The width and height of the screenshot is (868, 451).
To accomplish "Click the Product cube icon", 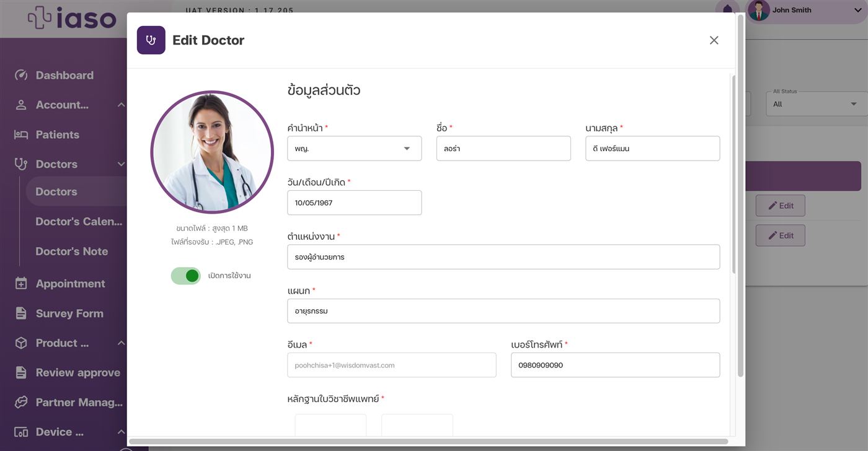I will click(x=21, y=343).
